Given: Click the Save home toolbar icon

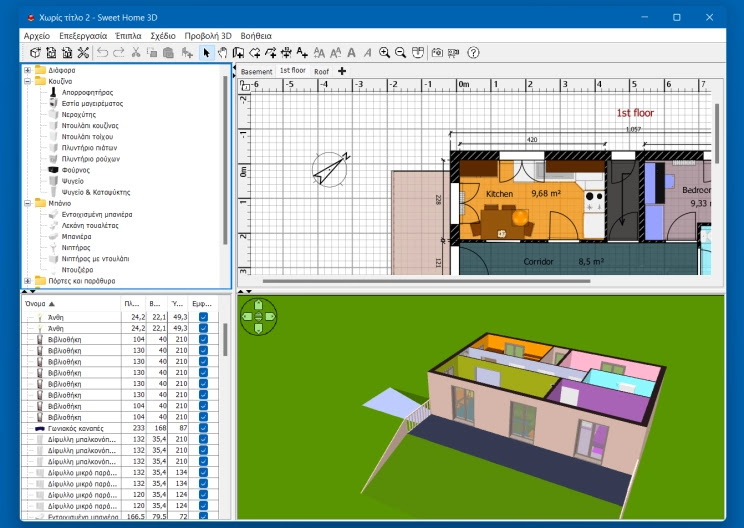Looking at the screenshot, I should click(x=67, y=53).
